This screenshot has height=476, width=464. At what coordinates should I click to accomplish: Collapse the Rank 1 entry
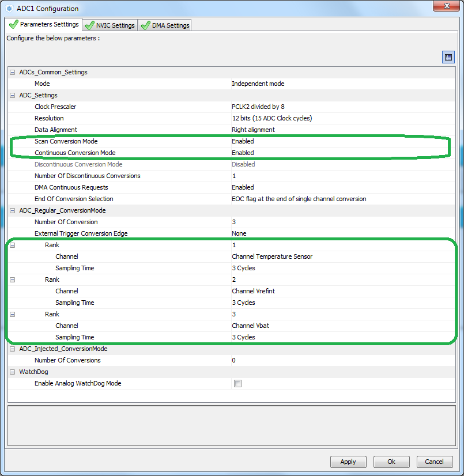coord(12,245)
